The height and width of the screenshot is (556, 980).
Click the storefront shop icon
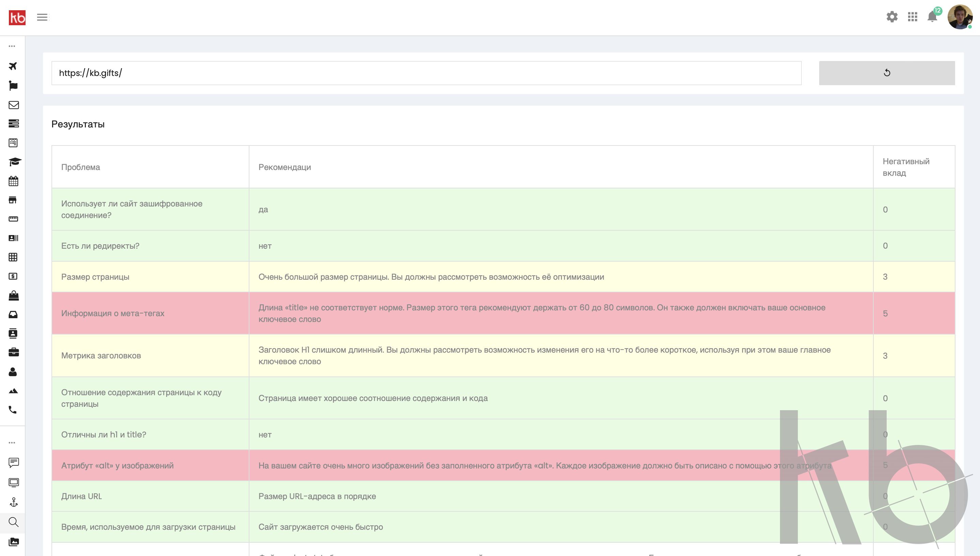pyautogui.click(x=13, y=200)
